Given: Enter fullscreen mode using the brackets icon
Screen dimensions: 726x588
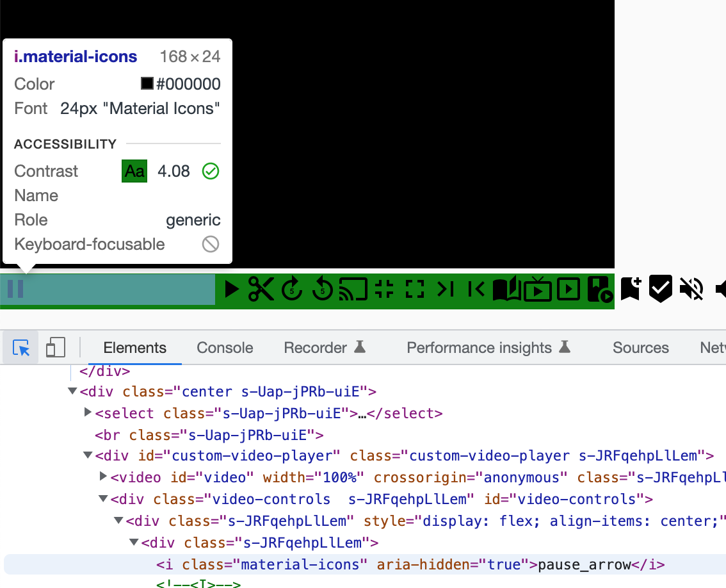Looking at the screenshot, I should pyautogui.click(x=414, y=289).
